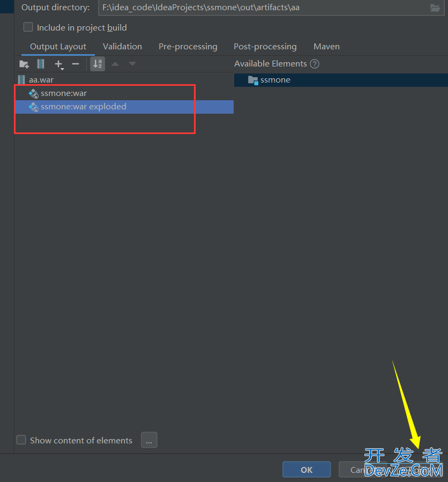Click the Available Elements label
The height and width of the screenshot is (482, 448).
(x=271, y=64)
